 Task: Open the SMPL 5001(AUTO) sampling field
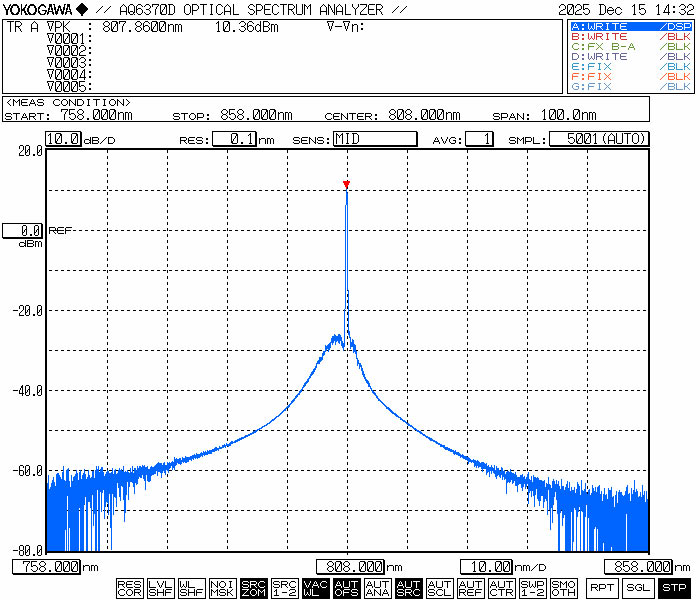[599, 139]
